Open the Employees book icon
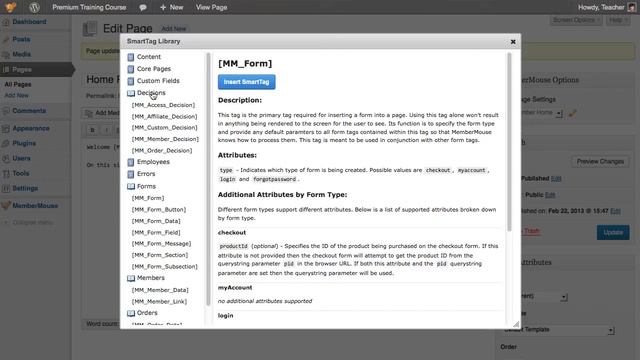Viewport: 640px width, 360px height. click(x=131, y=162)
